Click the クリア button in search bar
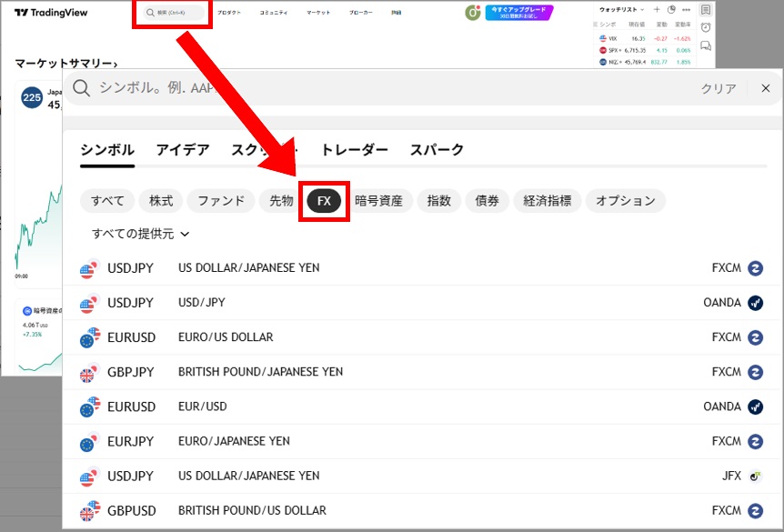The width and height of the screenshot is (784, 532). [718, 88]
